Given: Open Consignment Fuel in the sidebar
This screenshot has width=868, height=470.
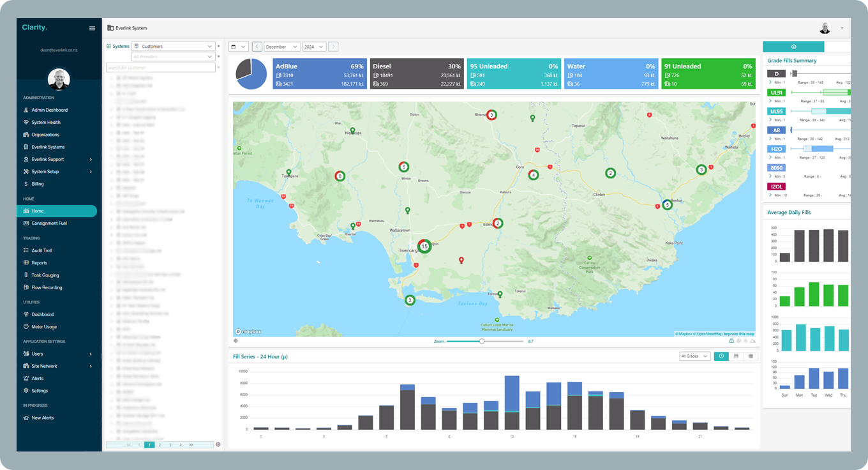Looking at the screenshot, I should (x=49, y=224).
